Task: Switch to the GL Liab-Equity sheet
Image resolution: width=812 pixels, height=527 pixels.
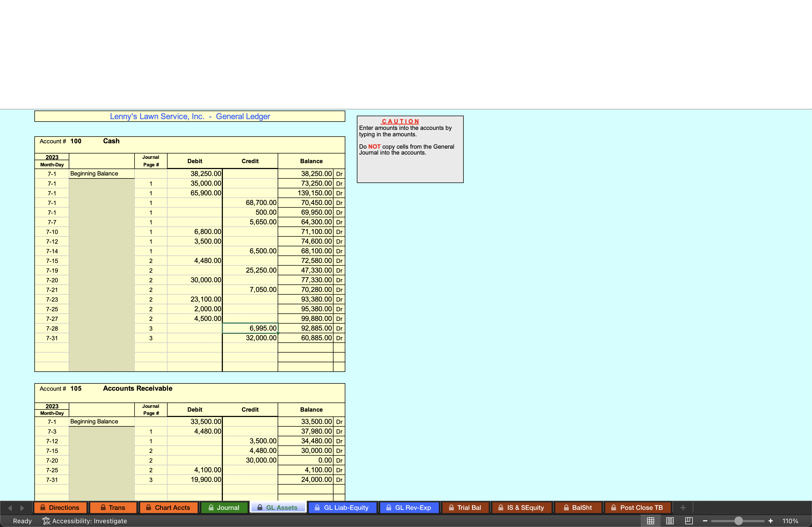Action: 342,508
